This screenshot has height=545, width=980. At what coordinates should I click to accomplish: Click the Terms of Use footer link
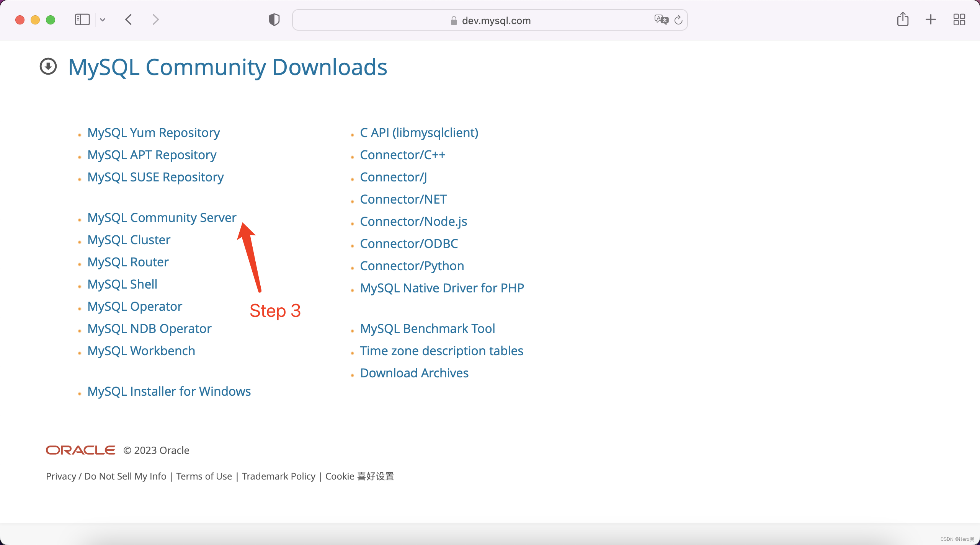pyautogui.click(x=204, y=476)
